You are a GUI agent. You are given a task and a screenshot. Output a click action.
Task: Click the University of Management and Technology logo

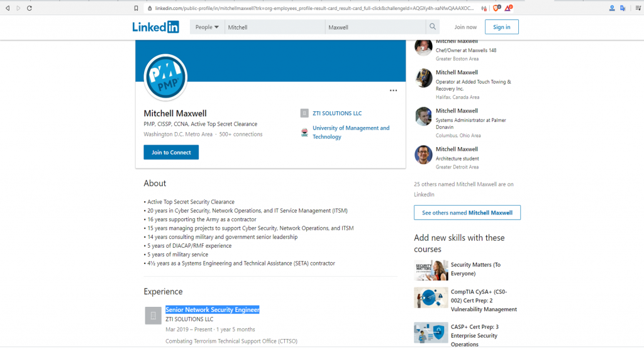(304, 132)
